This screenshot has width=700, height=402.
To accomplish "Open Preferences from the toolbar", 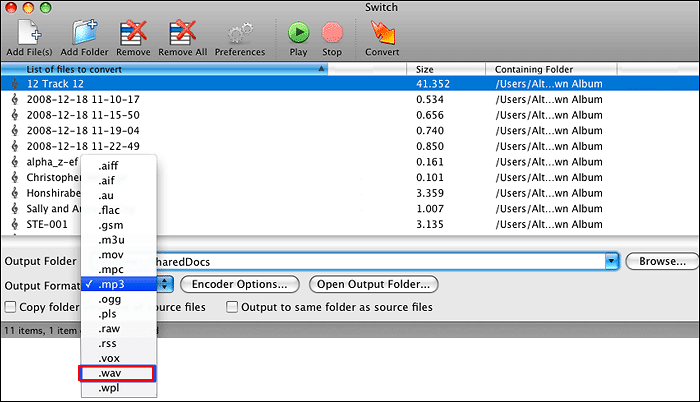I will coord(240,32).
